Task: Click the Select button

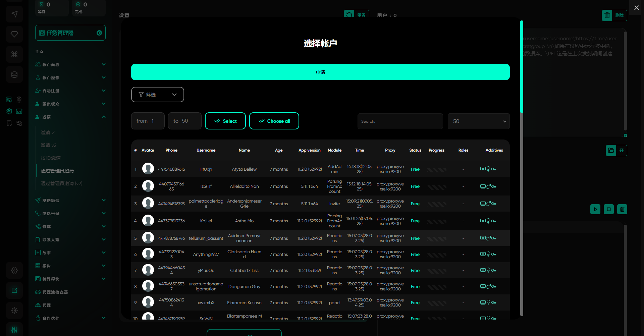Action: point(225,121)
